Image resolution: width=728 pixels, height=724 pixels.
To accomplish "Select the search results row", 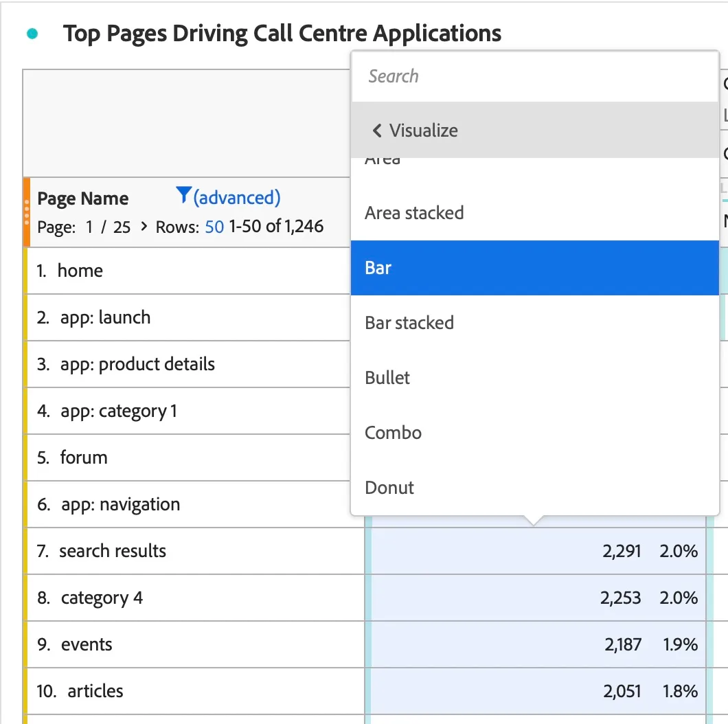I will click(x=195, y=552).
